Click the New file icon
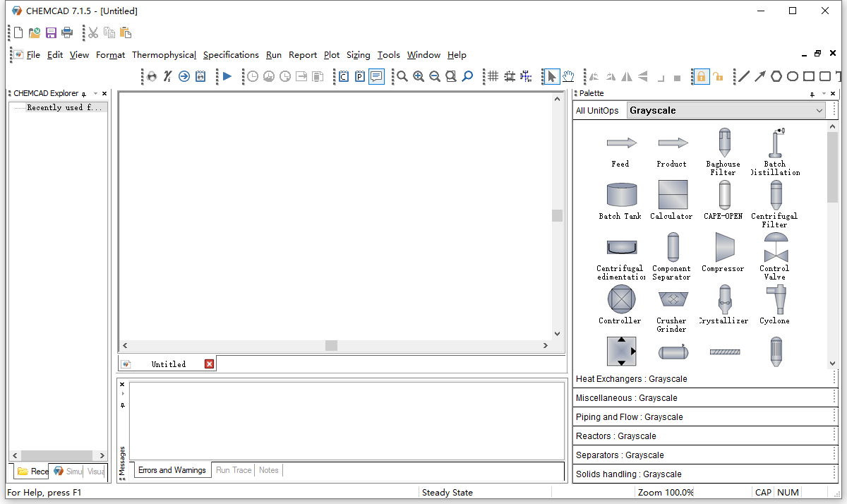 18,32
